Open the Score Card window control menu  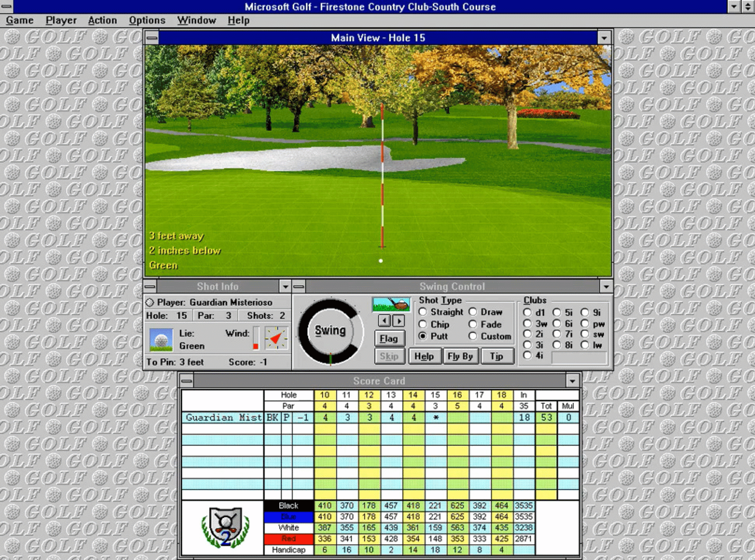187,381
